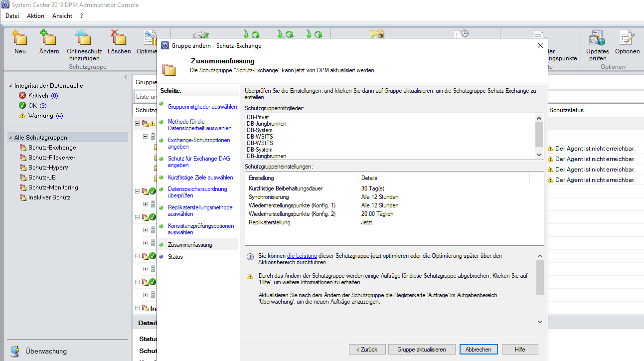Open the ? help menu

[x=81, y=16]
